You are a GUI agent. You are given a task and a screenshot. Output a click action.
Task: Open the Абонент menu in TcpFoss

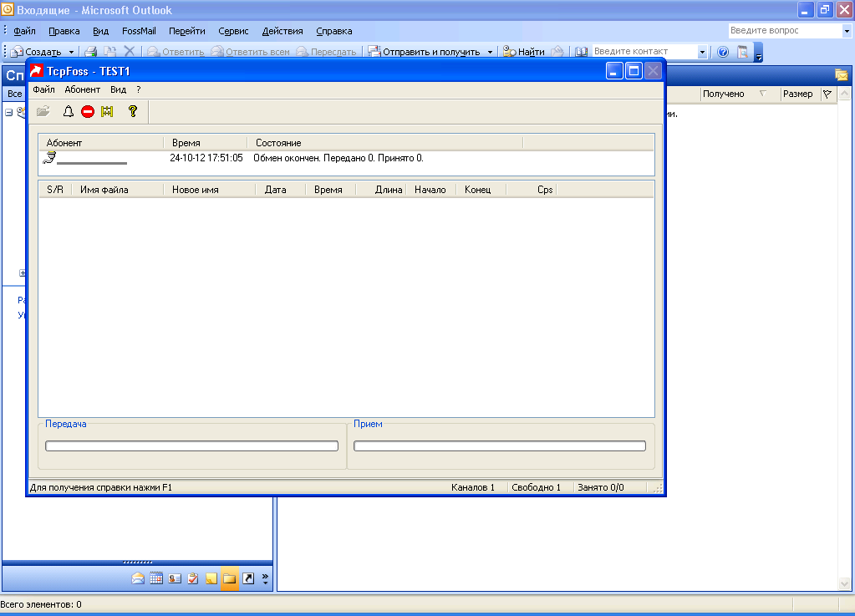pyautogui.click(x=82, y=89)
